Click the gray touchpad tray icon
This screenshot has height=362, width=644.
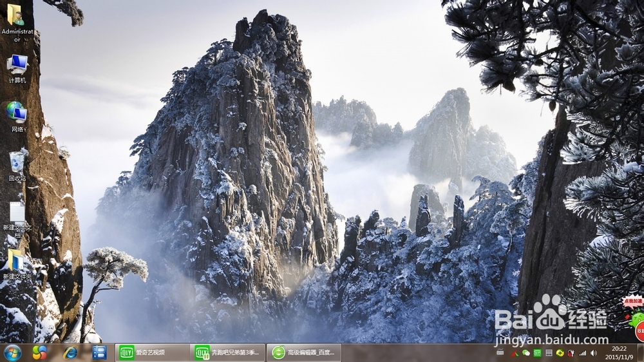[549, 353]
